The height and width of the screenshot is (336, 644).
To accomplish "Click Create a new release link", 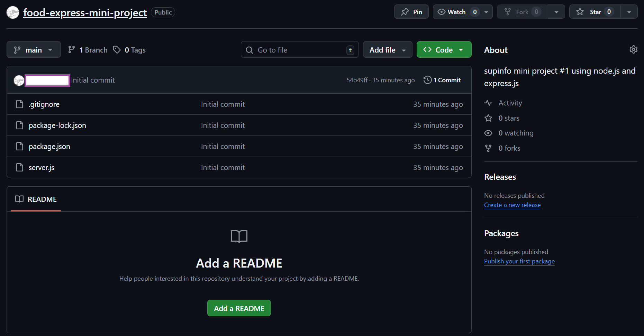I will [512, 205].
